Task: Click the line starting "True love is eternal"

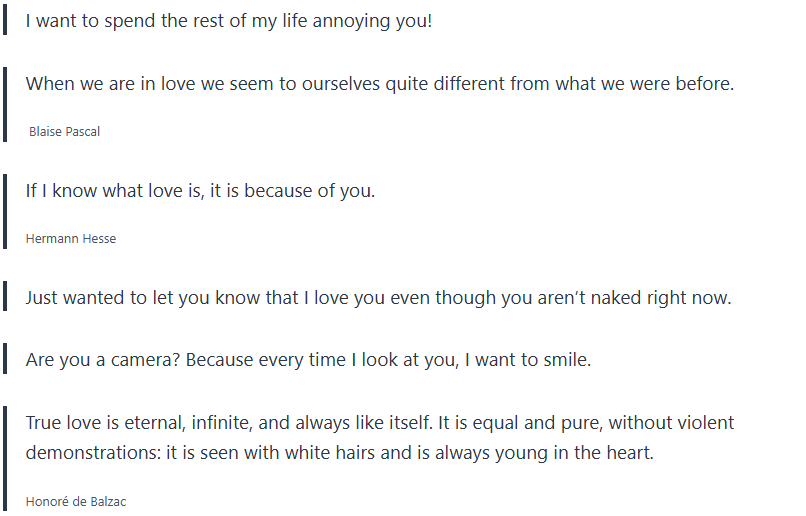Action: pos(379,422)
